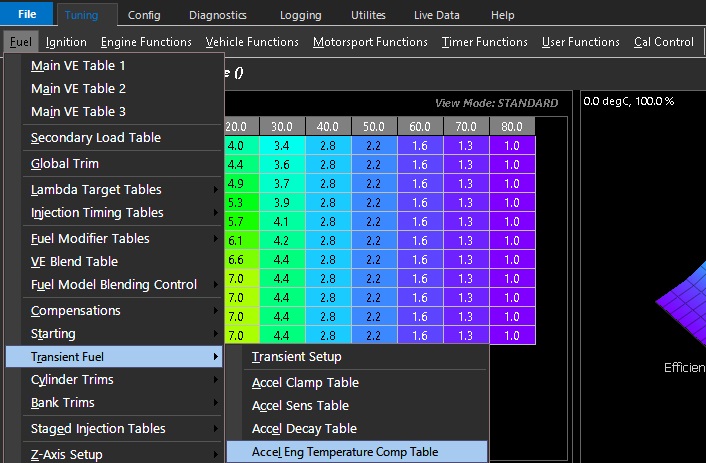Open the Logging tab
Screen dimensions: 706x463
(301, 15)
